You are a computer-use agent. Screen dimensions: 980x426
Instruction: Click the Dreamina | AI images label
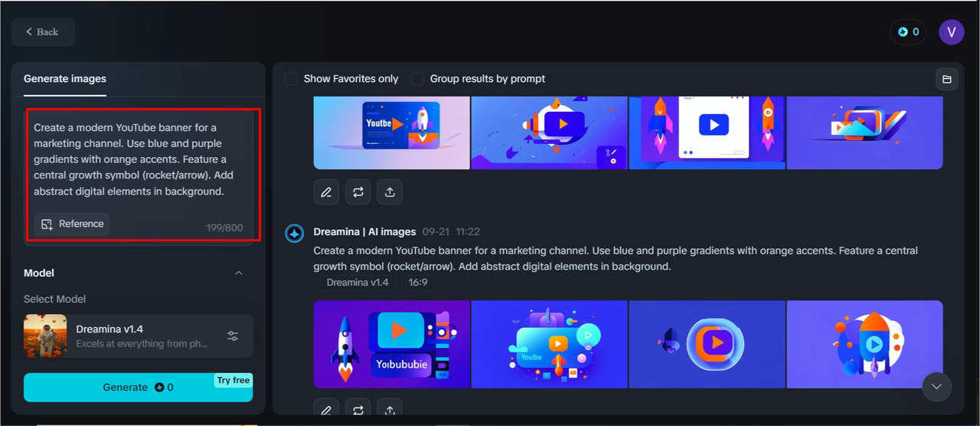(x=364, y=231)
